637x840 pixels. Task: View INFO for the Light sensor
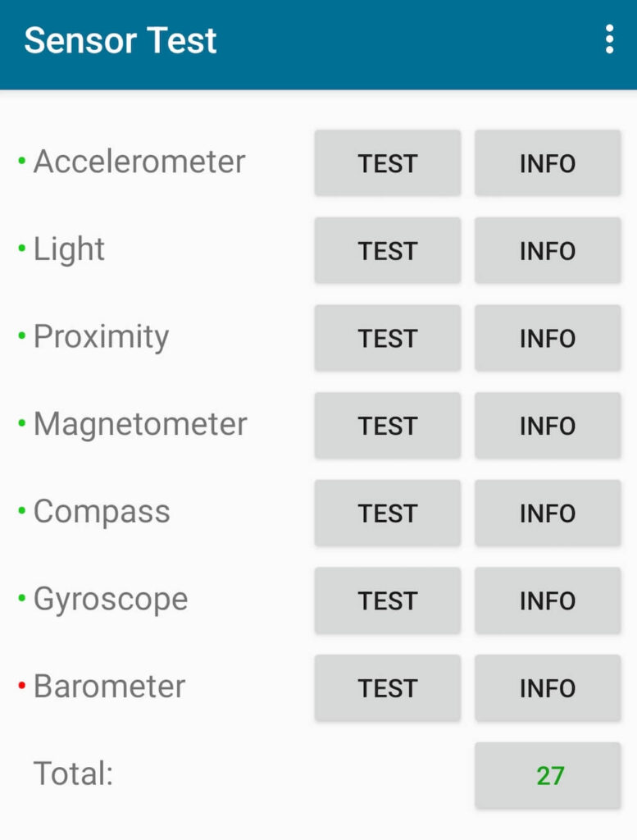[548, 250]
